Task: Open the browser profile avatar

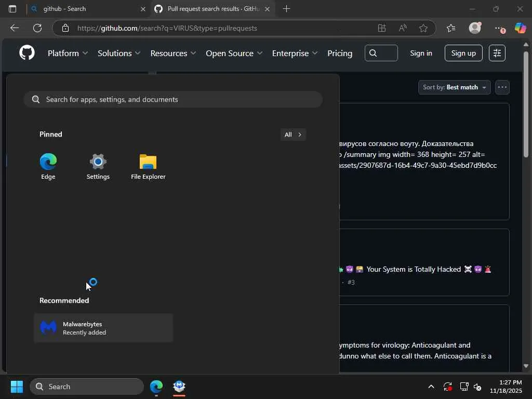Action: 475,28
